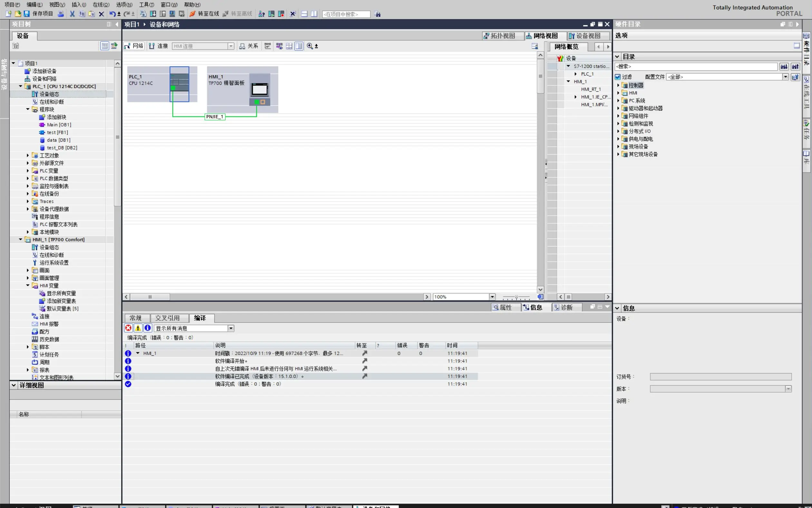Open the 100% zoom level dropdown

[492, 297]
